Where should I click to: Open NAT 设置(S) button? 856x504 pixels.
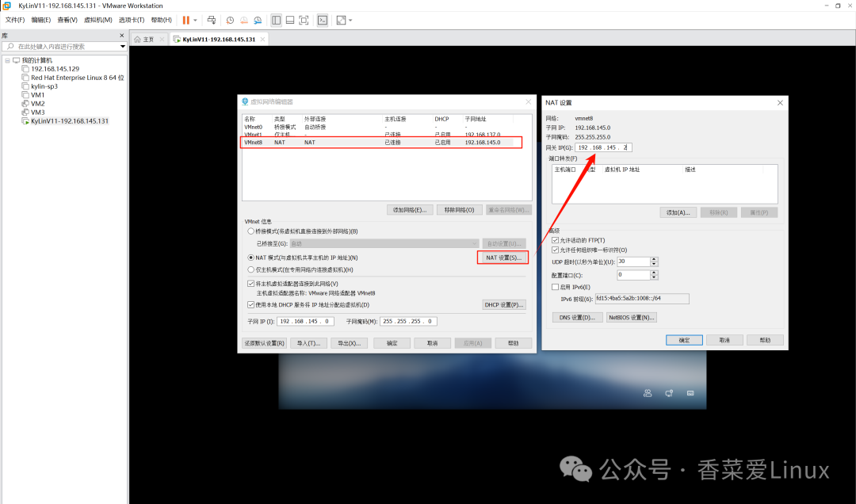click(x=503, y=258)
